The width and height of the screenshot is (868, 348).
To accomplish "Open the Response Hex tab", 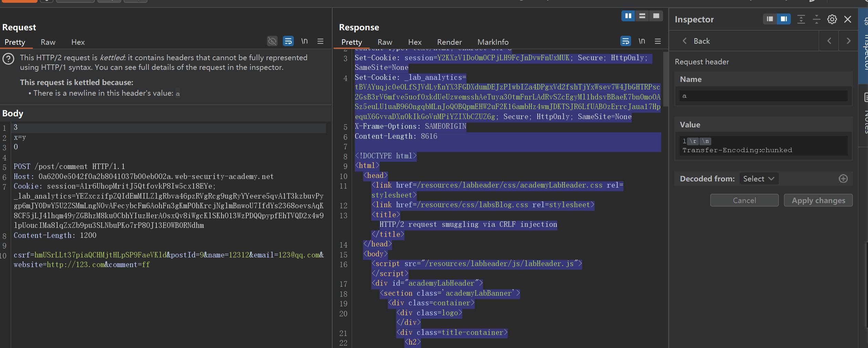I will (415, 42).
